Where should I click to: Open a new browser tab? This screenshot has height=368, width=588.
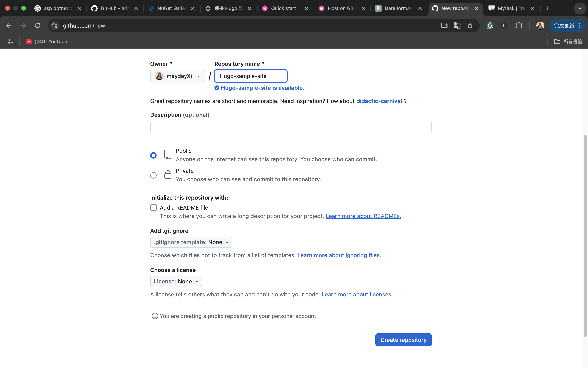click(x=547, y=8)
